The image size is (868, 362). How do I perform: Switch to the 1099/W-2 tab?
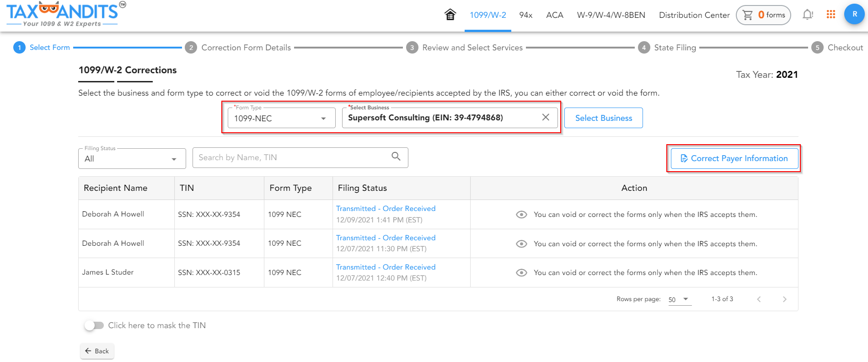(488, 15)
